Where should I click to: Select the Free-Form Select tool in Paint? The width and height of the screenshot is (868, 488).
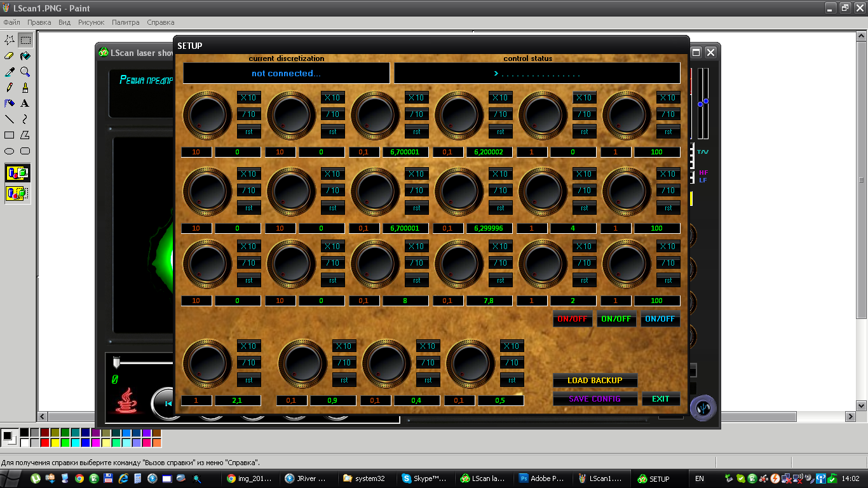click(x=10, y=40)
